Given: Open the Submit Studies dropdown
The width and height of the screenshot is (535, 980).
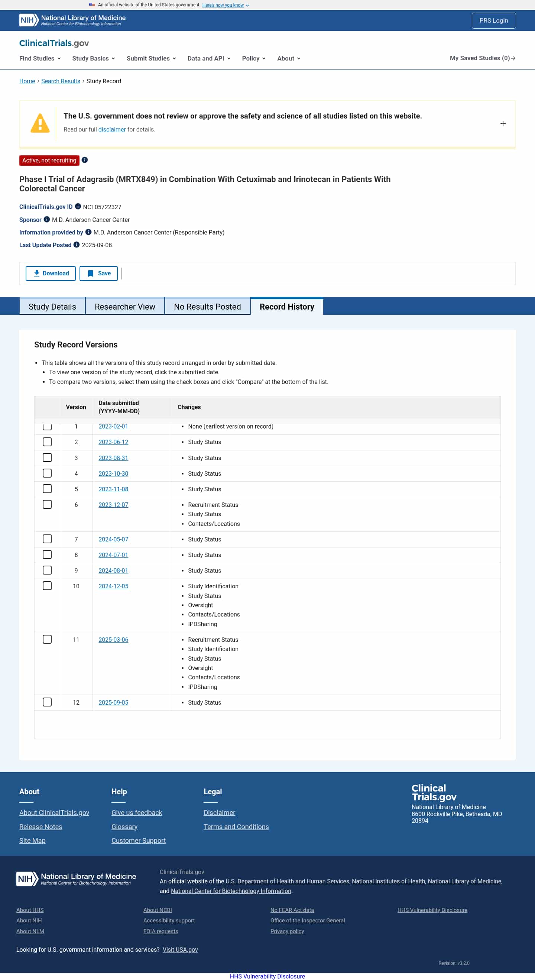Looking at the screenshot, I should point(151,58).
